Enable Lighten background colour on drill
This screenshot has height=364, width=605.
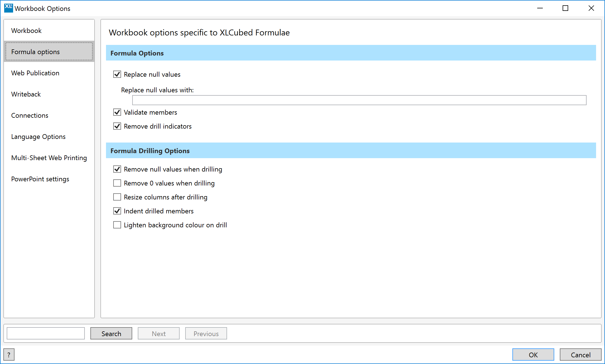[117, 225]
